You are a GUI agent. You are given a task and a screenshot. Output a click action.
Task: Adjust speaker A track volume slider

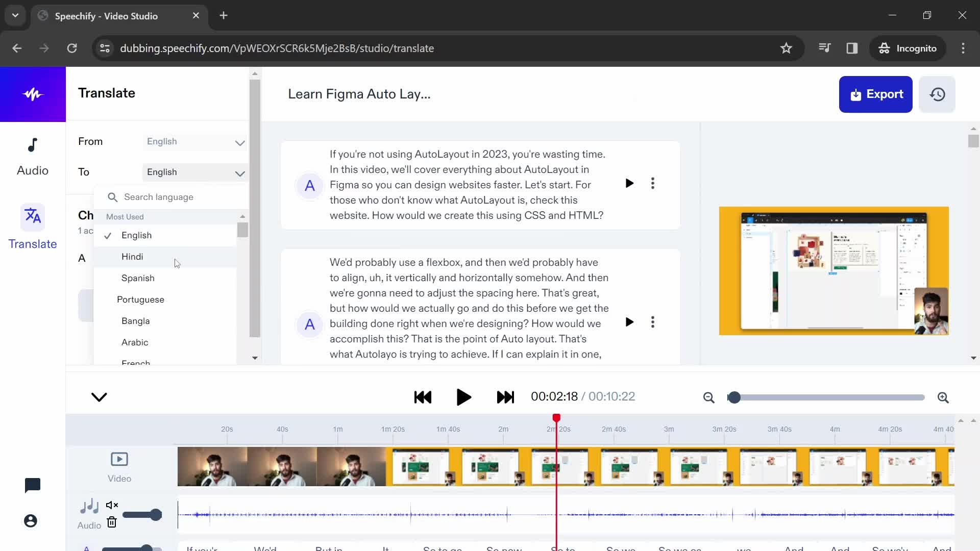tap(132, 548)
